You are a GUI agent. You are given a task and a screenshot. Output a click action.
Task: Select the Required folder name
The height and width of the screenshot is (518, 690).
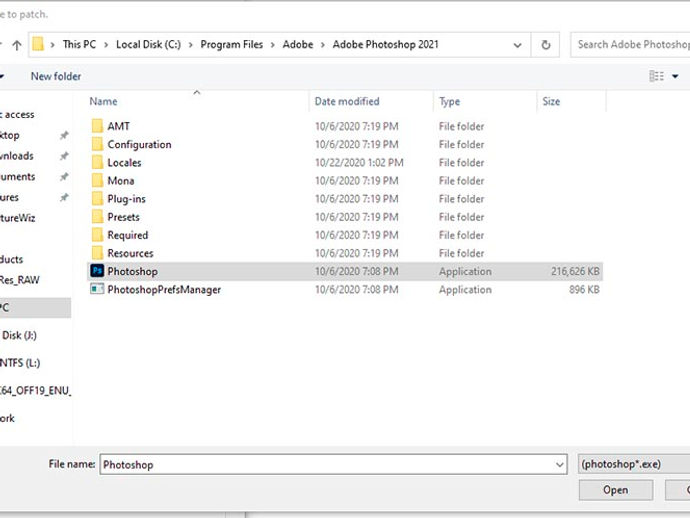coord(128,235)
